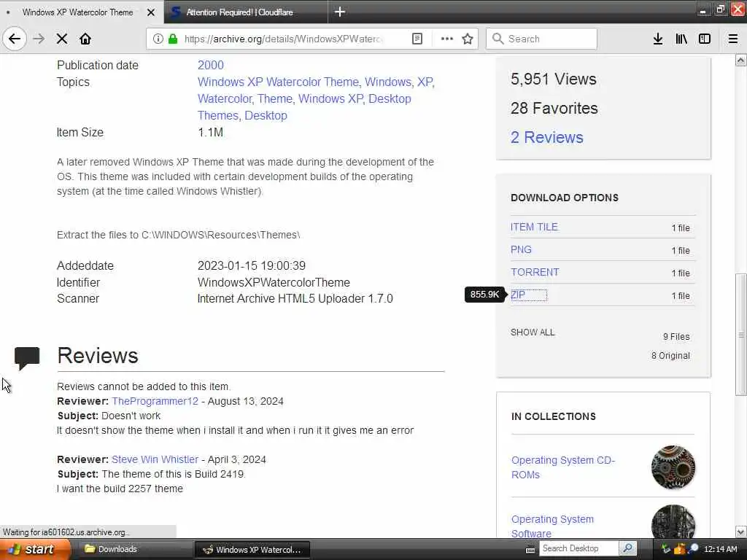Go back to the previous page
This screenshot has height=560, width=747.
click(x=15, y=39)
